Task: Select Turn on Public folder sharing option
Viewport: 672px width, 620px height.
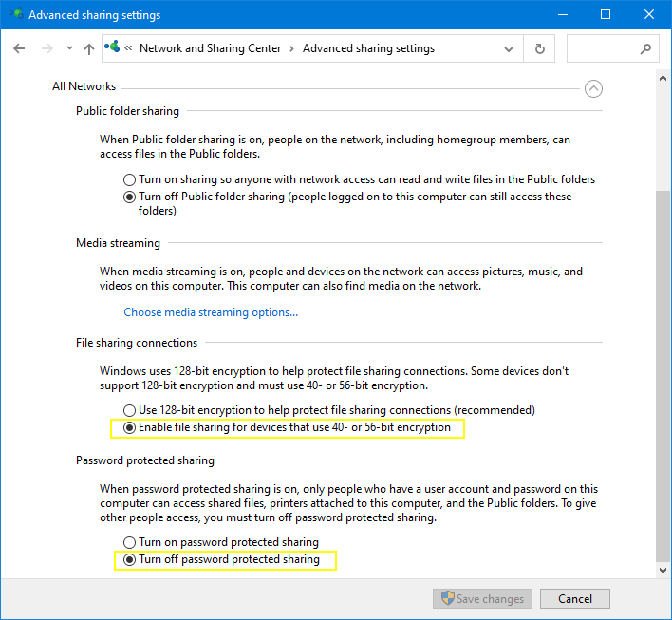Action: click(x=130, y=179)
